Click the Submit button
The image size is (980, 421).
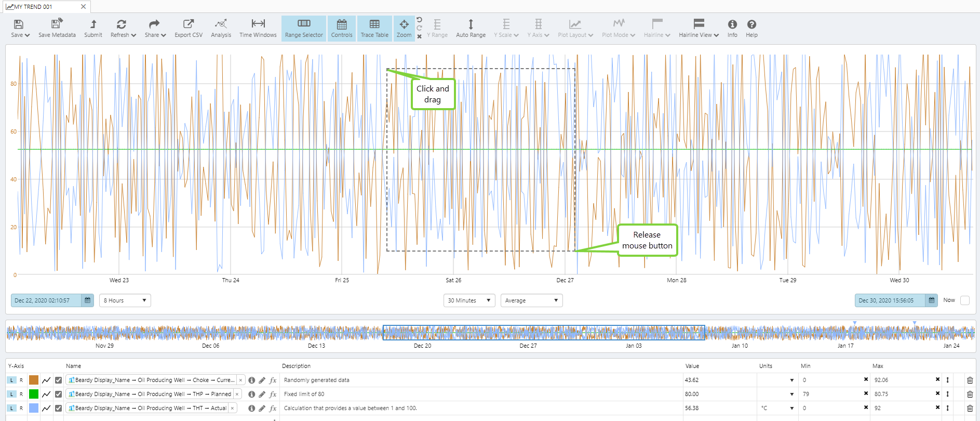[x=93, y=28]
